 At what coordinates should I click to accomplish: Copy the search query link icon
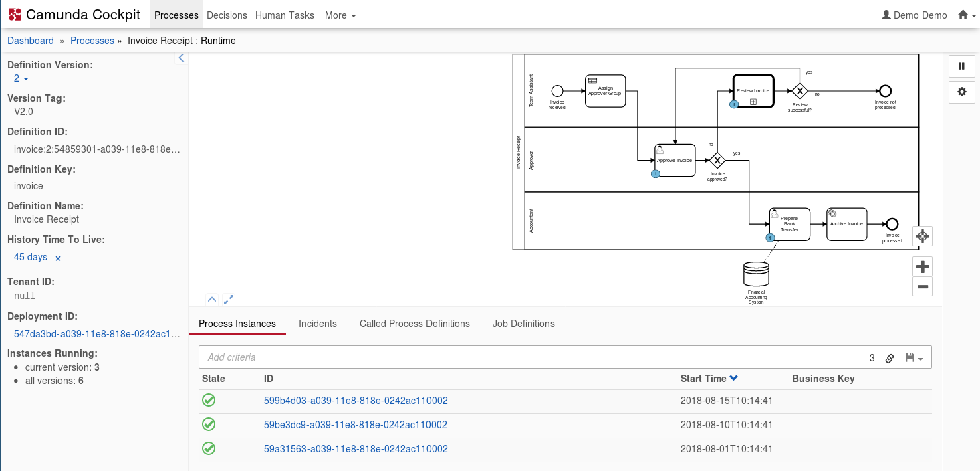click(890, 358)
